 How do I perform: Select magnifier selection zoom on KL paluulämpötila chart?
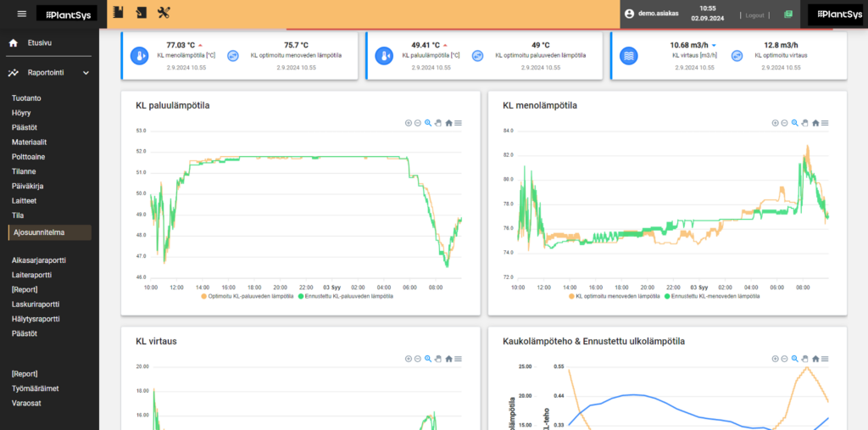[x=428, y=123]
